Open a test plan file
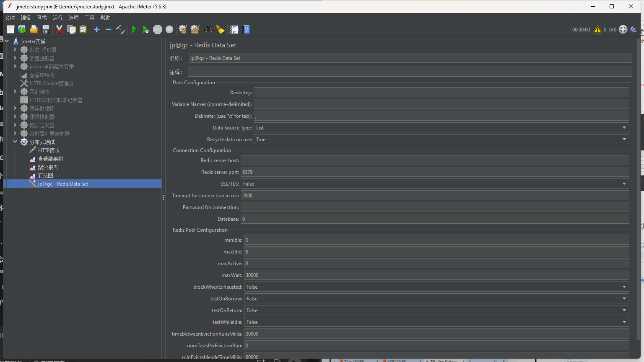 [34, 29]
